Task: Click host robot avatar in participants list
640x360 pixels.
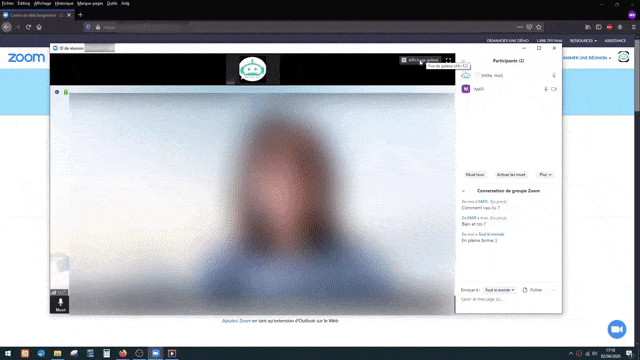Action: tap(466, 76)
